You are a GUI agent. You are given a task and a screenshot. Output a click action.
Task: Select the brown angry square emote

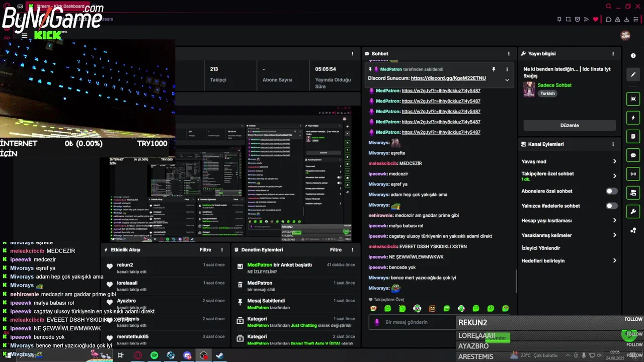click(432, 308)
